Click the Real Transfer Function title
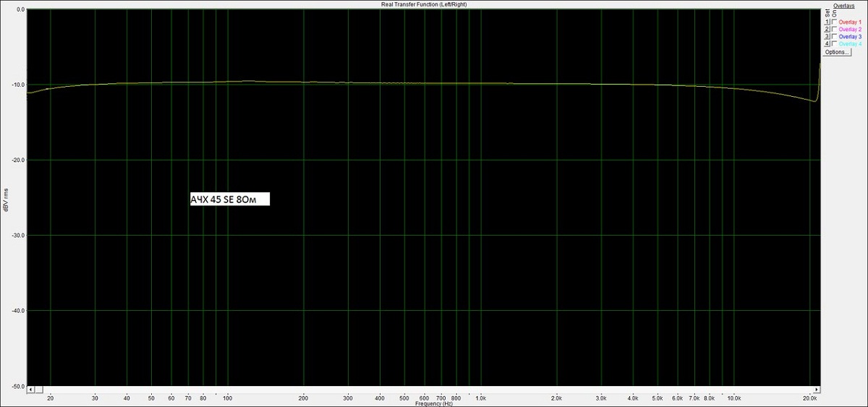The height and width of the screenshot is (407, 868). [x=423, y=4]
